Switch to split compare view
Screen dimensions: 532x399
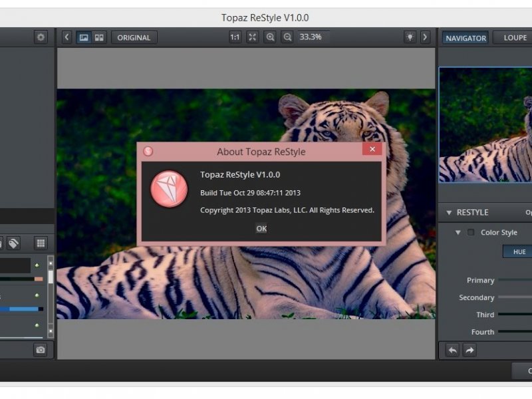[x=99, y=37]
